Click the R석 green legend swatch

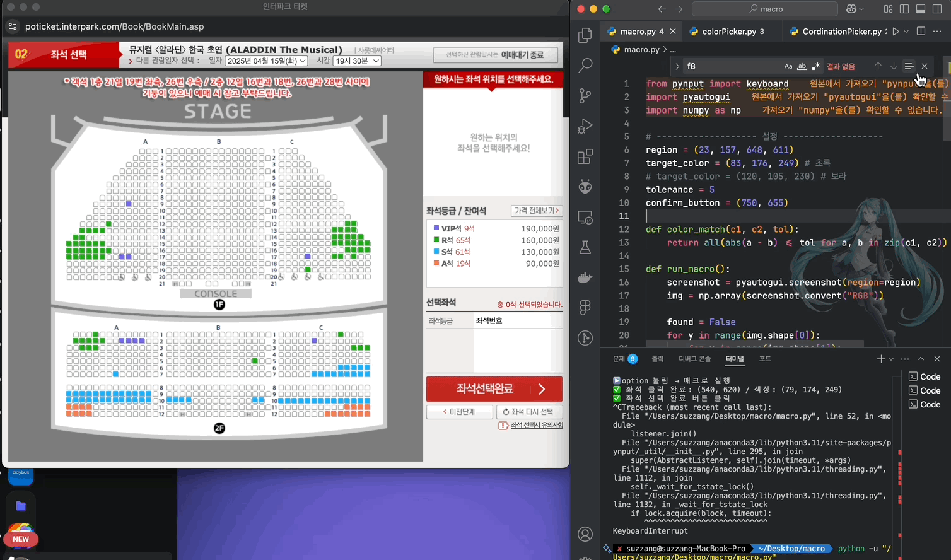pyautogui.click(x=436, y=240)
